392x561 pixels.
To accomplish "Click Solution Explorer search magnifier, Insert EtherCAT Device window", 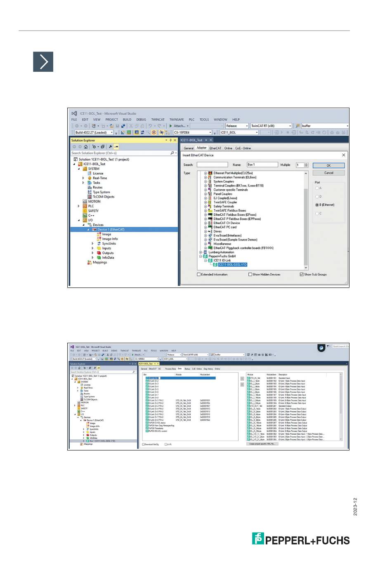I will pos(172,153).
